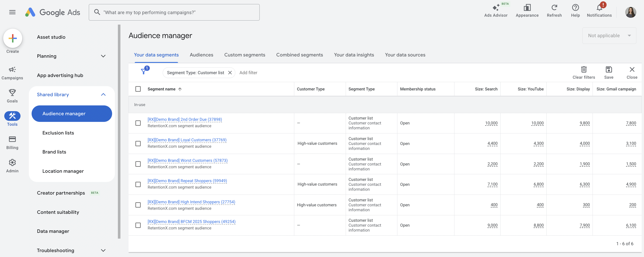
Task: Click Clear filters to remove filters
Action: [584, 72]
